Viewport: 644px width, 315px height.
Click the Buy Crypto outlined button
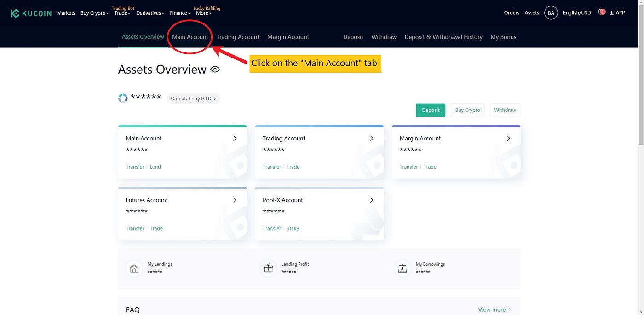pyautogui.click(x=468, y=110)
